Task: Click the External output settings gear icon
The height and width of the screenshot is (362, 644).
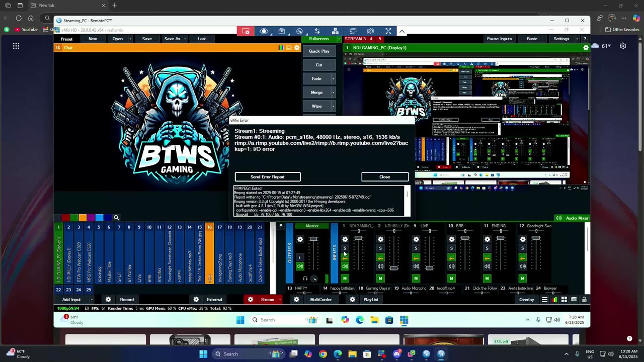Action: coord(196,300)
